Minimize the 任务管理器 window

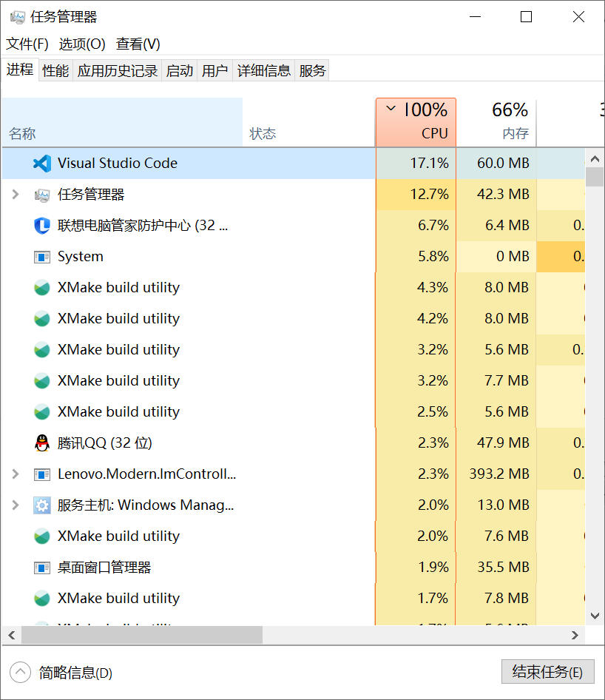tap(475, 17)
